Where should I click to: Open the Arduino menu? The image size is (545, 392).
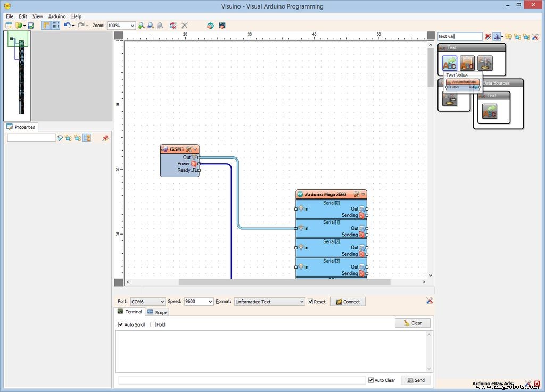click(x=57, y=16)
